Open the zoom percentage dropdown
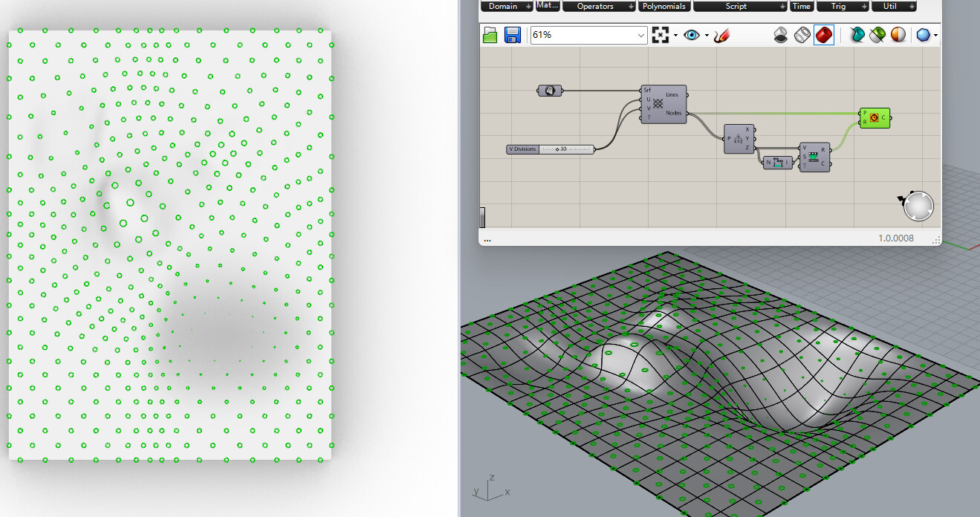The height and width of the screenshot is (517, 980). point(641,35)
